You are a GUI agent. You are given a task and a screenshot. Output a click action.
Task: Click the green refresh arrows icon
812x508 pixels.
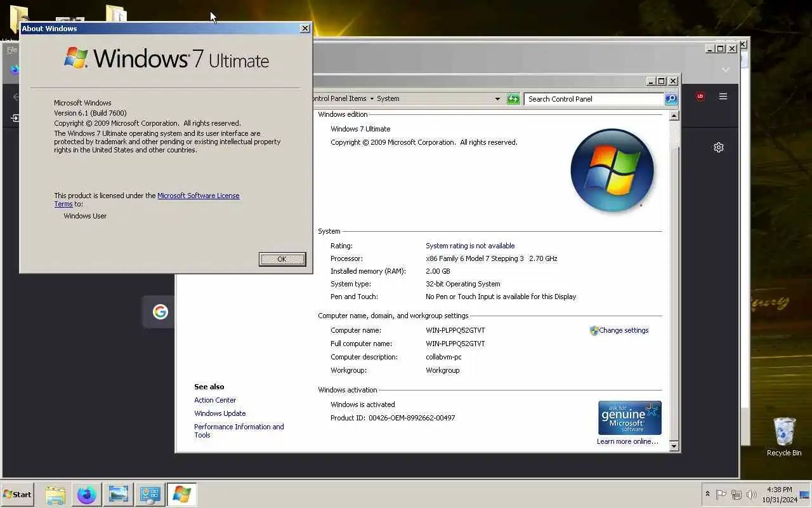pyautogui.click(x=513, y=99)
